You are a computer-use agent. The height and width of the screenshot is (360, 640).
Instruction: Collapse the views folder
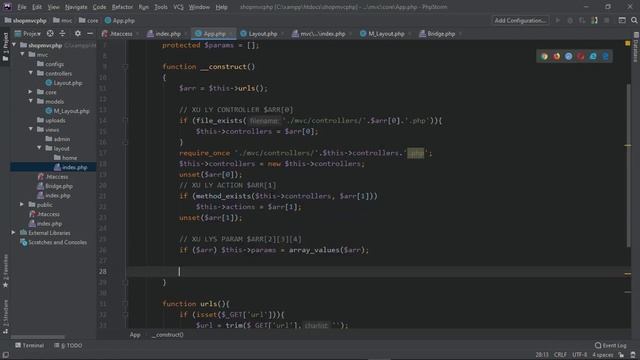pyautogui.click(x=31, y=129)
